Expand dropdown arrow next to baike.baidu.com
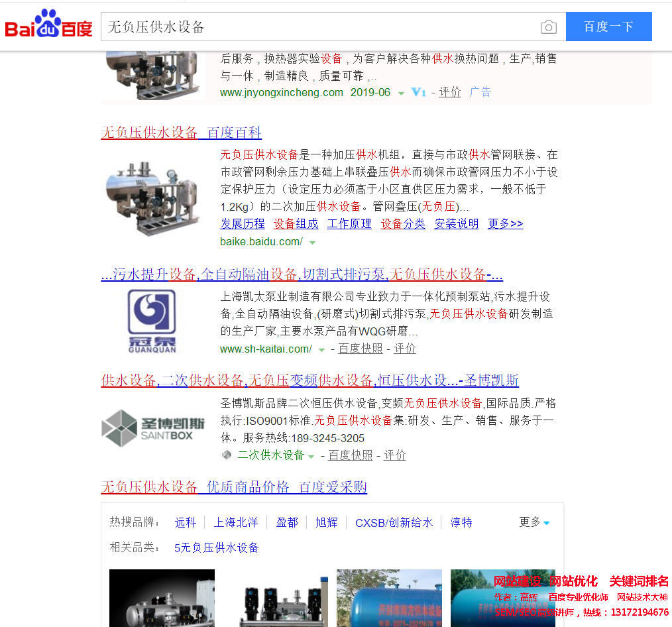 pyautogui.click(x=313, y=243)
